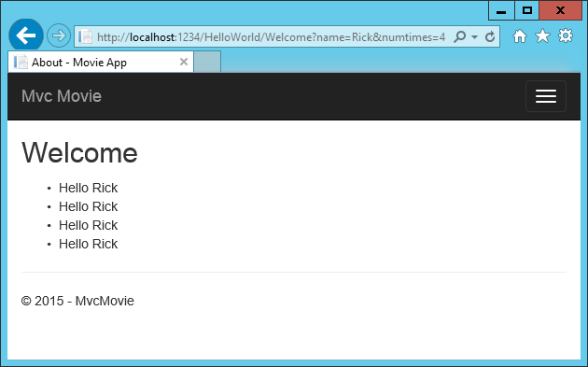Click the search magnifier icon in address bar
588x367 pixels.
[460, 36]
